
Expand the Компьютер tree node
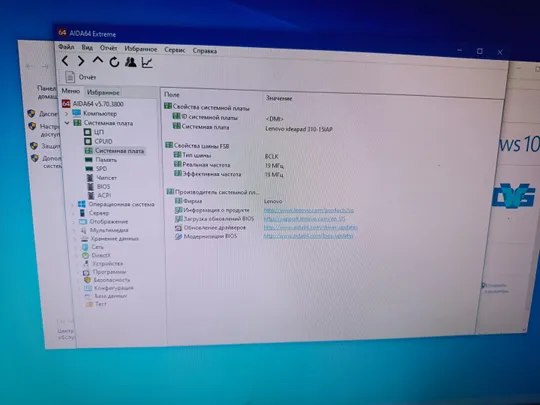(67, 113)
